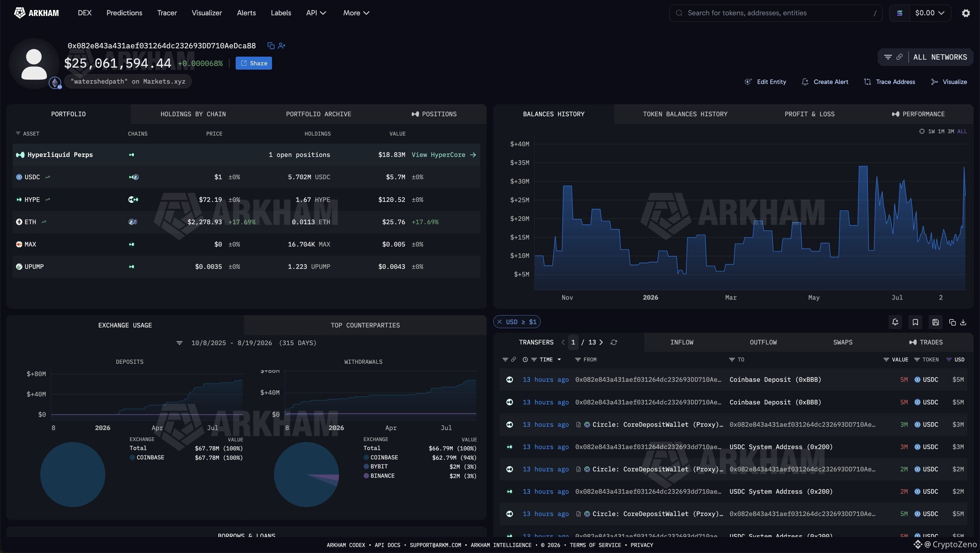Switch to TOKEN BALANCES HISTORY tab

tap(685, 114)
